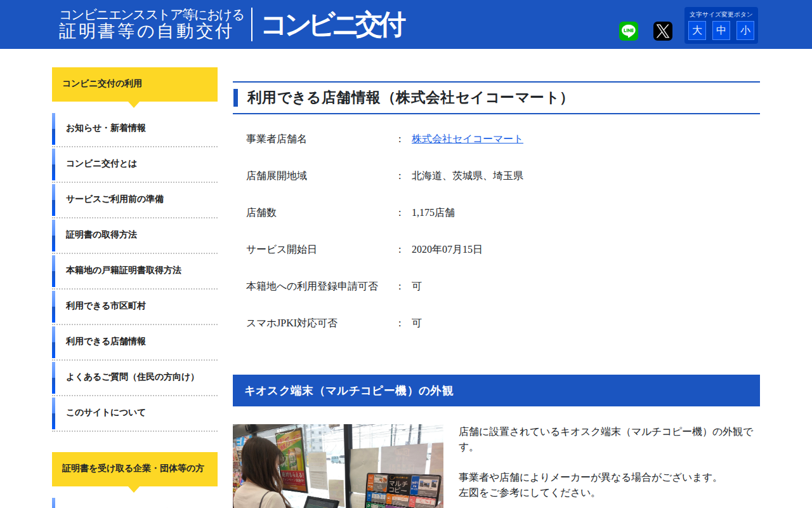Click the 文字サイズ変更ボタン label
Image resolution: width=812 pixels, height=508 pixels.
721,14
